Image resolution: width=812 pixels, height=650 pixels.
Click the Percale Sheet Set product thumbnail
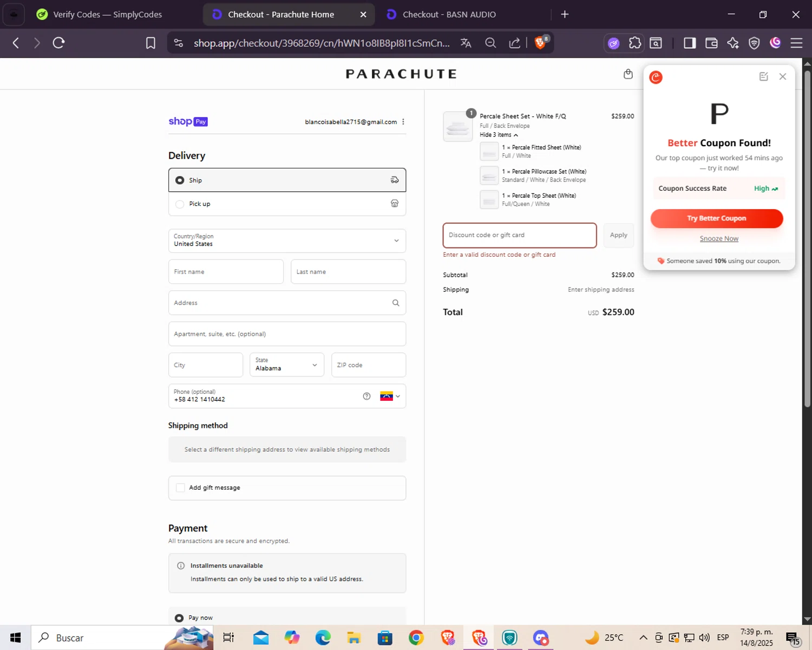(457, 126)
